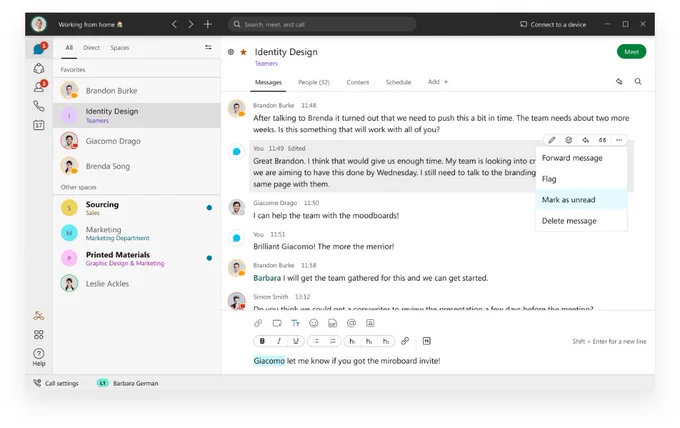The image size is (680, 428).
Task: Switch to the Direct tab
Action: 92,48
